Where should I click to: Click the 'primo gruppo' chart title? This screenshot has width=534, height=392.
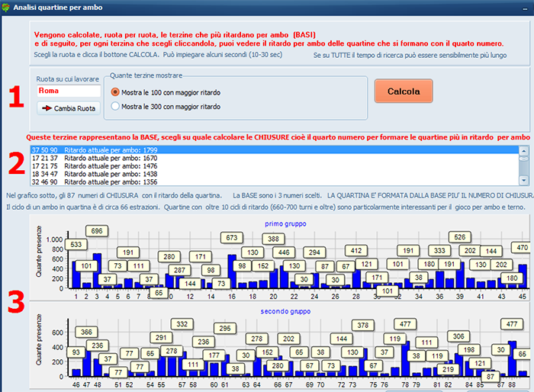pos(285,223)
